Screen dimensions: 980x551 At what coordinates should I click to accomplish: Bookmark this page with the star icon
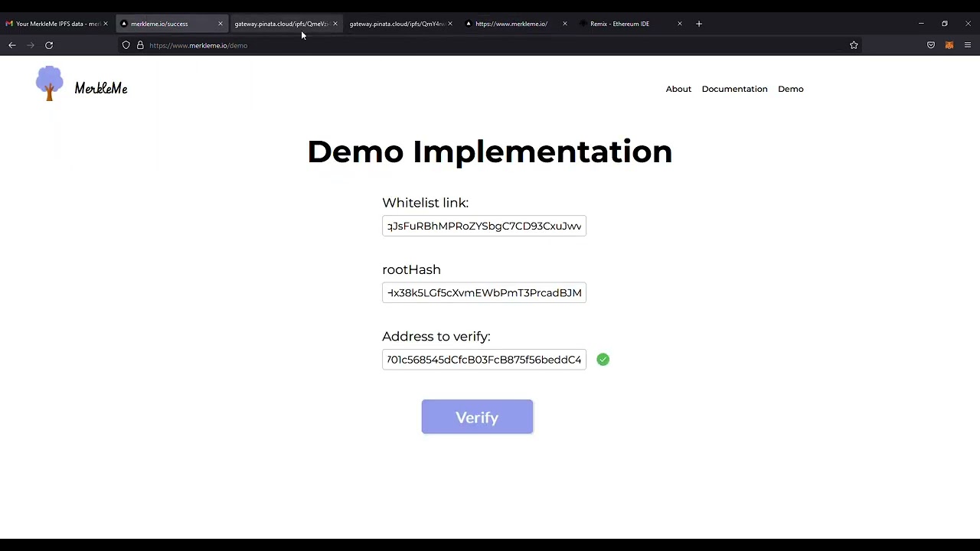click(x=854, y=45)
